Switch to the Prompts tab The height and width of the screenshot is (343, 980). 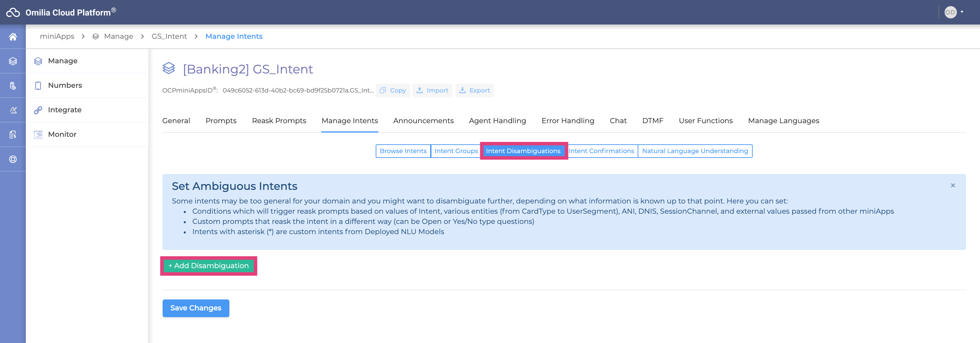(221, 120)
